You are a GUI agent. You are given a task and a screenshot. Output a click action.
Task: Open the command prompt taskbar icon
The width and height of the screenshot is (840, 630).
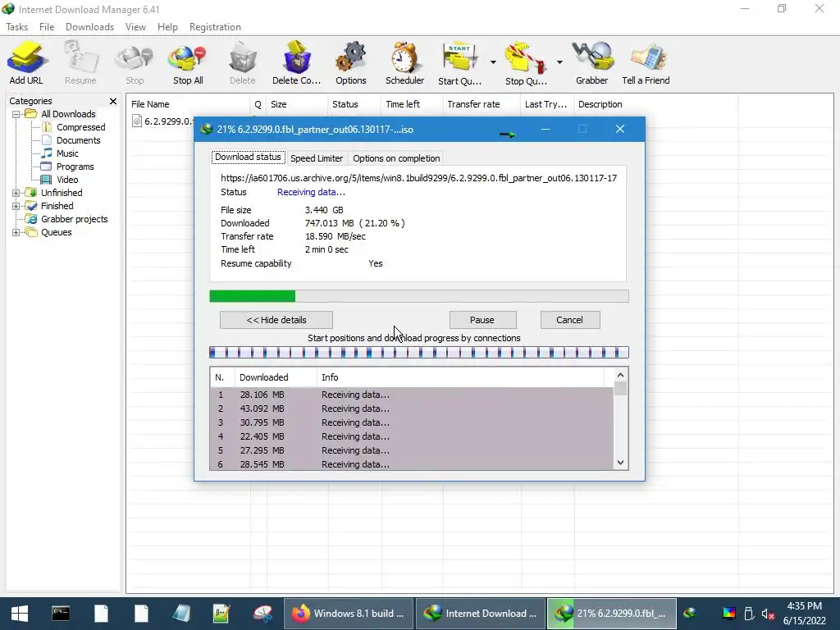(61, 614)
